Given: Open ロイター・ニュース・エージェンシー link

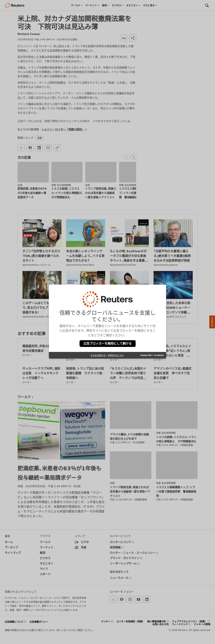Looking at the screenshot, I should pyautogui.click(x=134, y=553).
